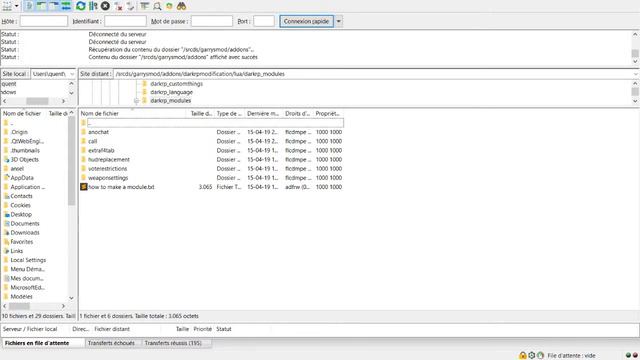Viewport: 640px width, 360px height.
Task: Sort remote list by Taille column
Action: click(x=201, y=113)
